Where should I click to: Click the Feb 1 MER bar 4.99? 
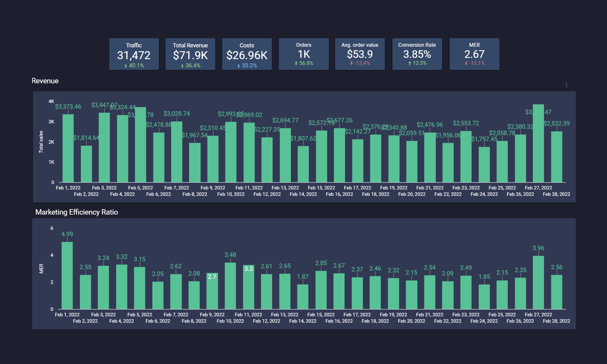tap(67, 275)
